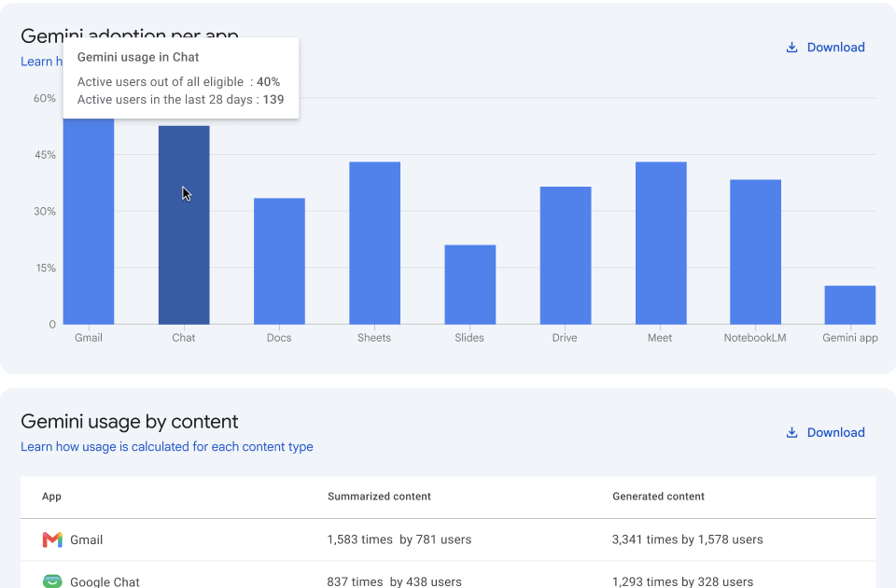Select the Drive bar in adoption chart
This screenshot has height=588, width=896.
(566, 256)
